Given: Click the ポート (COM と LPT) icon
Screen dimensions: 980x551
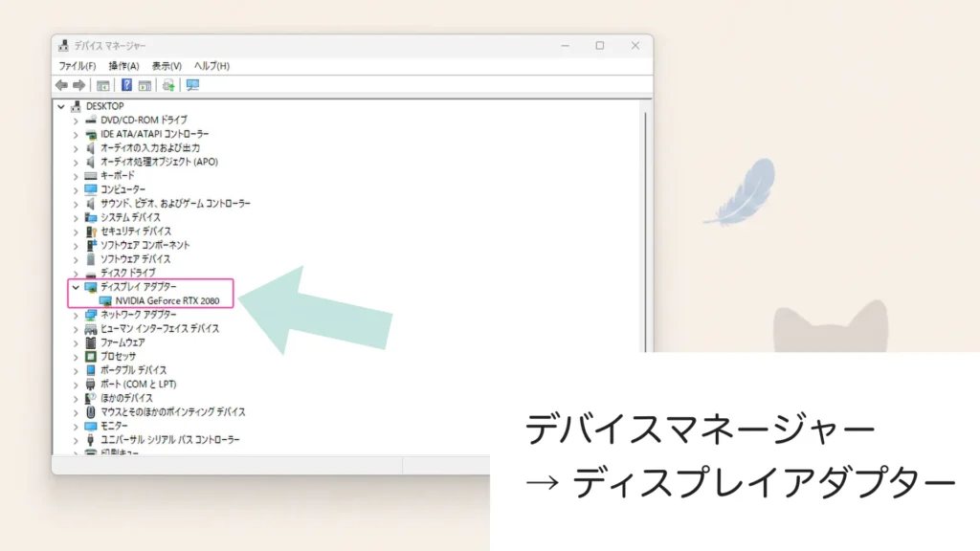Looking at the screenshot, I should [x=91, y=385].
